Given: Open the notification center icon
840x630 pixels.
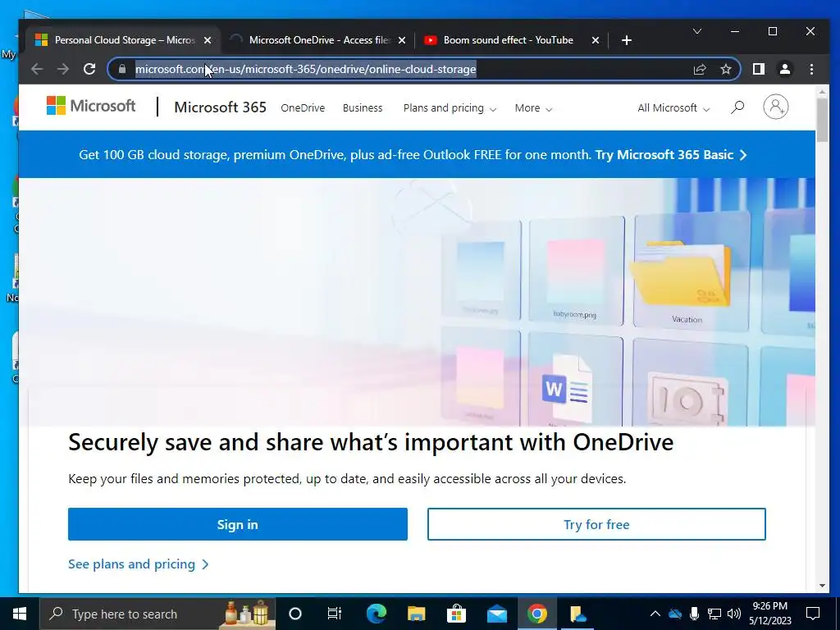Looking at the screenshot, I should click(813, 614).
